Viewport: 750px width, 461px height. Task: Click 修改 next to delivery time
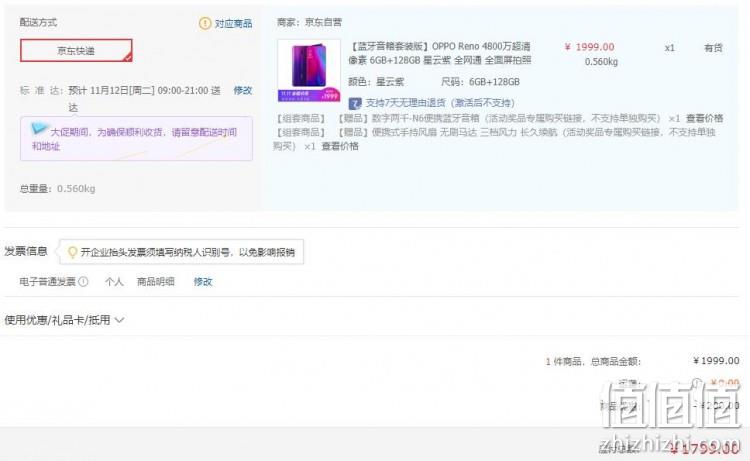pos(243,90)
